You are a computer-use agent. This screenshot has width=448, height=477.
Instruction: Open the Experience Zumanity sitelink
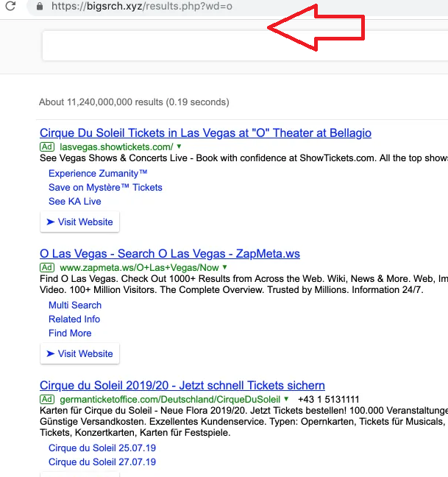click(x=98, y=174)
